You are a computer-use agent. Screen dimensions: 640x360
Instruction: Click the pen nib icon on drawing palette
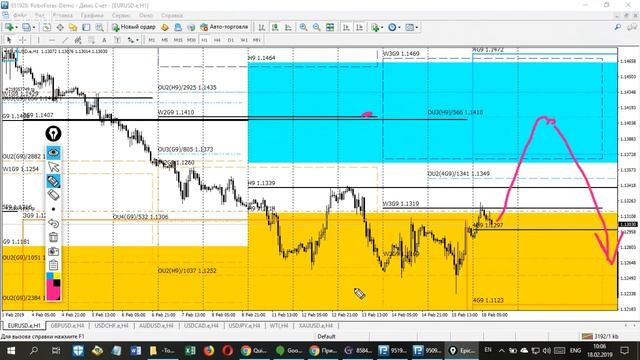(x=53, y=133)
